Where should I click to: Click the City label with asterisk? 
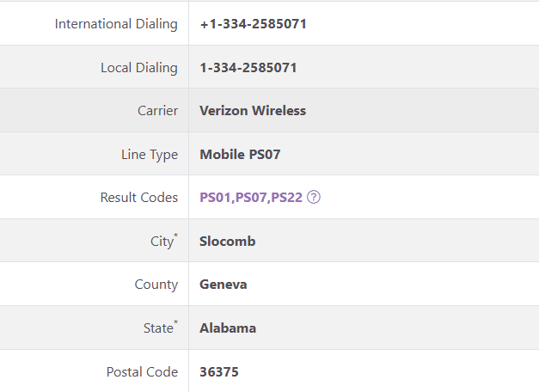pos(162,242)
